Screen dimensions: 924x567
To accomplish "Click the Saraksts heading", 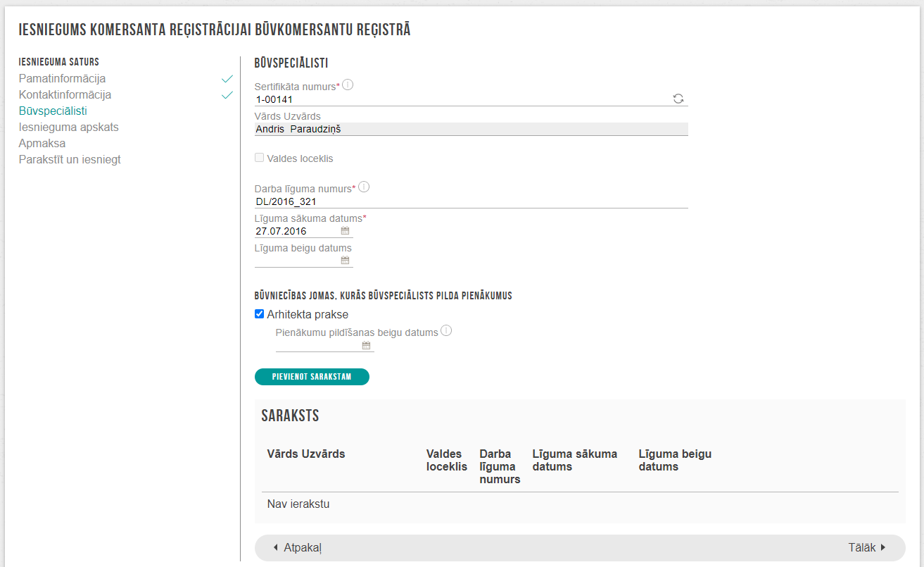I will pos(290,416).
